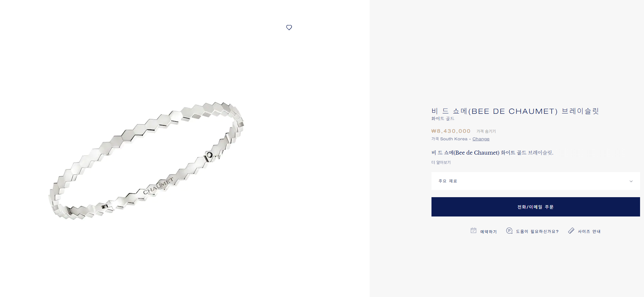The image size is (644, 297).
Task: Click the product description sentence
Action: pyautogui.click(x=492, y=153)
